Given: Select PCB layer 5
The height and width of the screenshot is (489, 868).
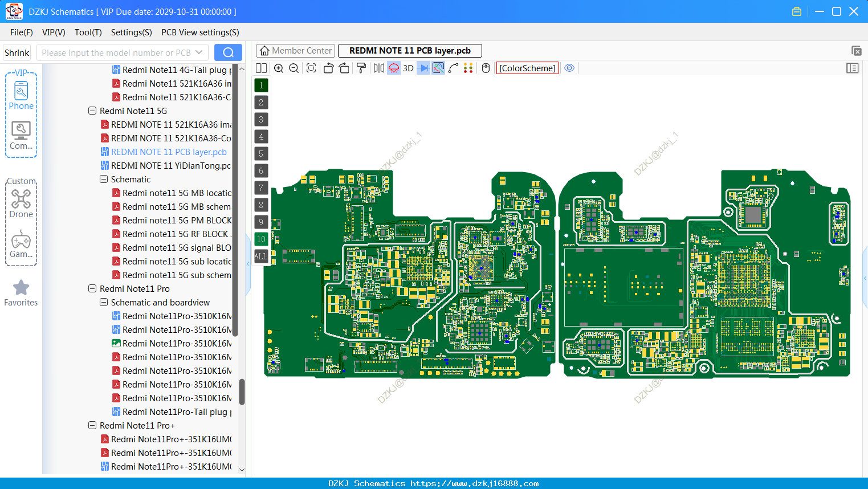Looking at the screenshot, I should (261, 154).
